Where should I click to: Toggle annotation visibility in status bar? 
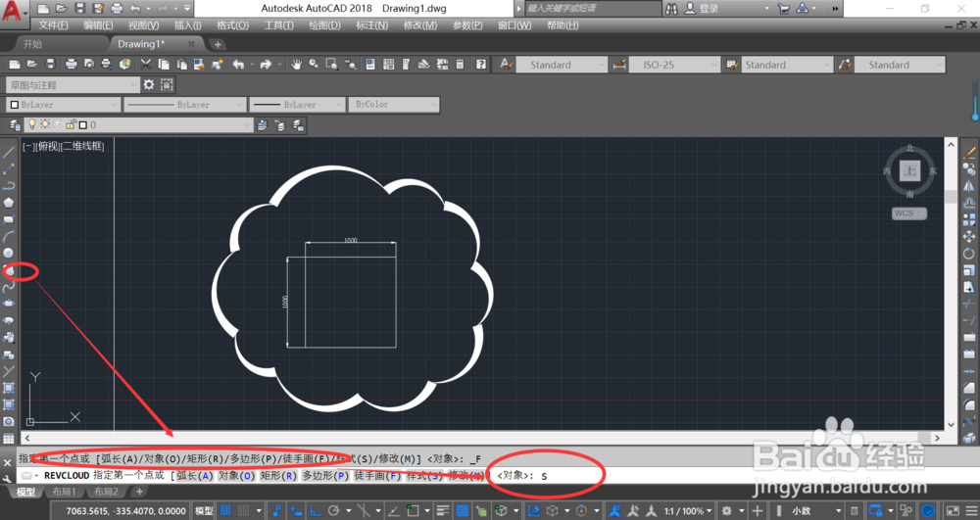615,510
